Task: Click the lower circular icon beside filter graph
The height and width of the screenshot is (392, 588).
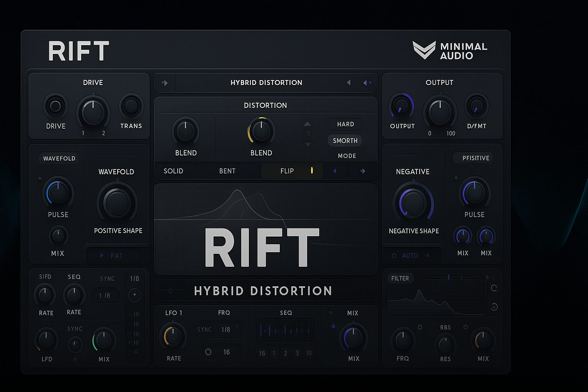Action: point(494,307)
